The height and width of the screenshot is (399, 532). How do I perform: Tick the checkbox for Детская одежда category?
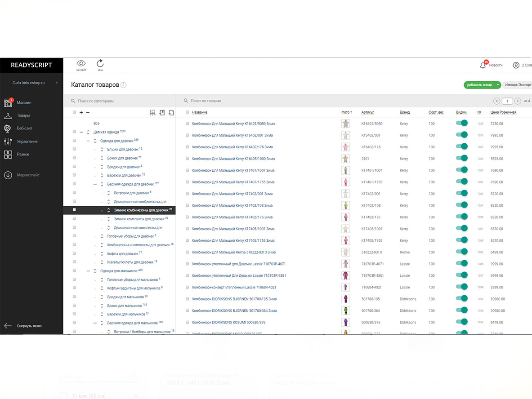click(x=74, y=132)
